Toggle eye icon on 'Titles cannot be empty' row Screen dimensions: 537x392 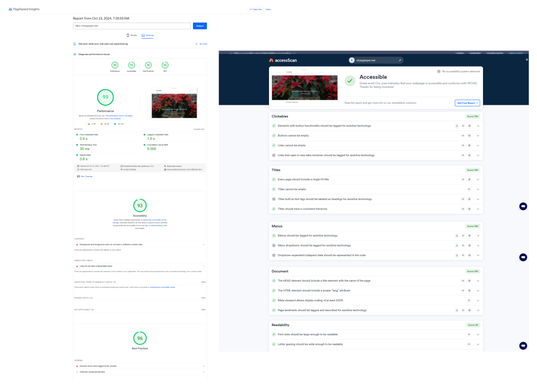click(469, 189)
